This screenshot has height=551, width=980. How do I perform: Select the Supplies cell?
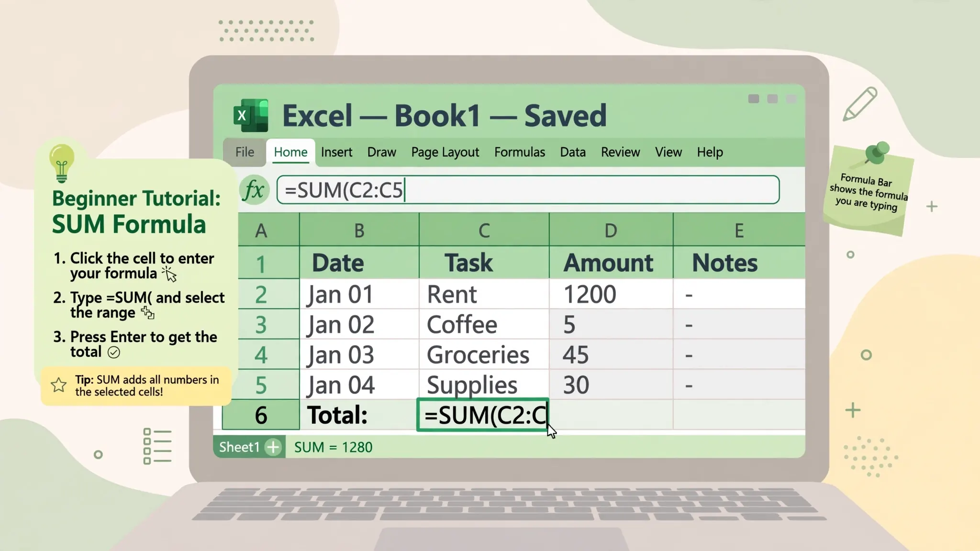click(484, 385)
